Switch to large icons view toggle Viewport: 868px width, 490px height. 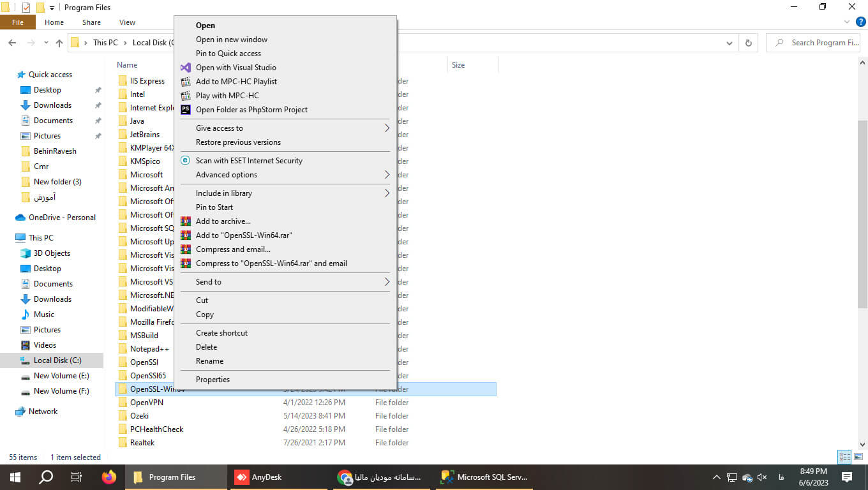tap(858, 457)
